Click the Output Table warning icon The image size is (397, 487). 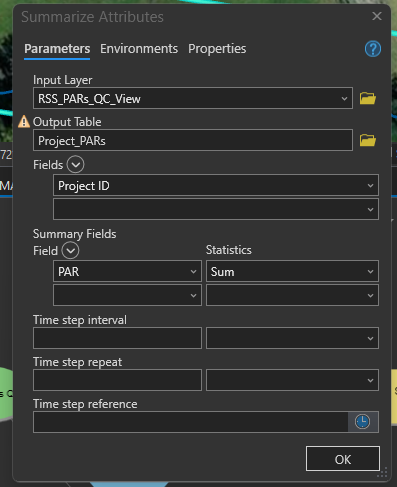pos(24,122)
